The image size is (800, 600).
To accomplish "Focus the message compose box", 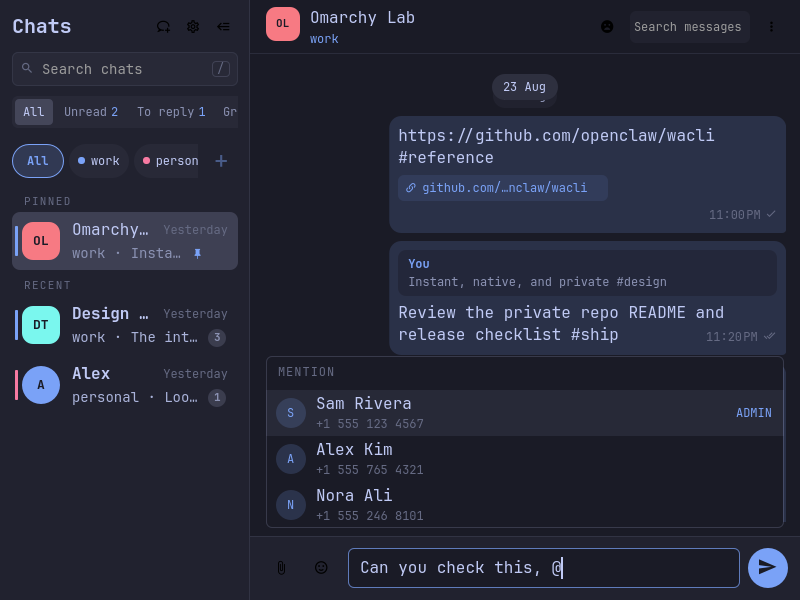I will click(544, 567).
